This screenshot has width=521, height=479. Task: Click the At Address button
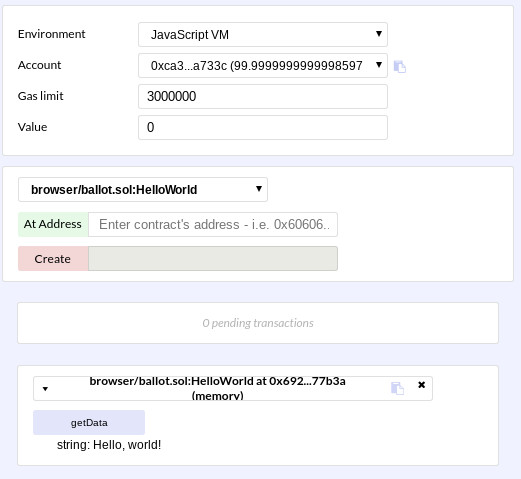click(x=53, y=224)
